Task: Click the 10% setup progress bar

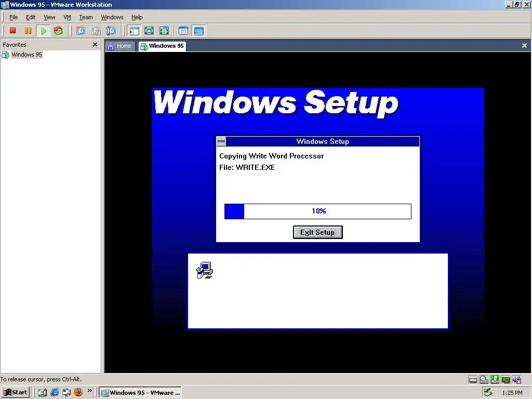Action: (318, 211)
